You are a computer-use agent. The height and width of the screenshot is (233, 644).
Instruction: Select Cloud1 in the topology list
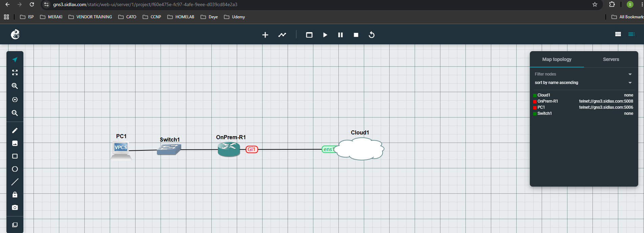click(543, 95)
